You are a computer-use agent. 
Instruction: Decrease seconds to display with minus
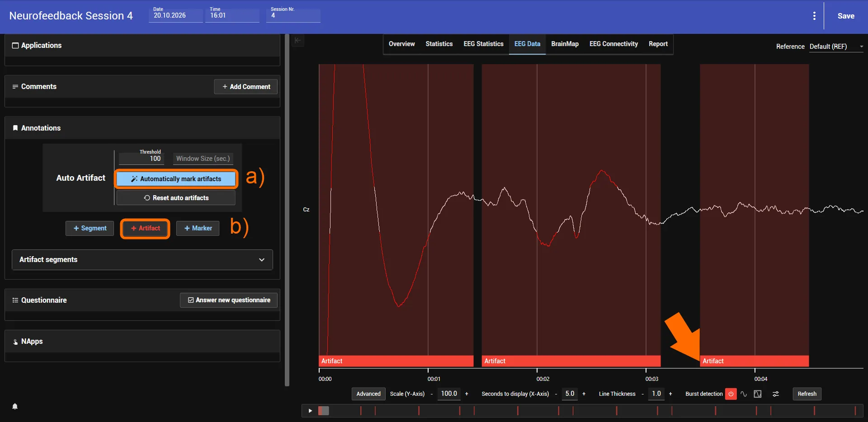556,394
